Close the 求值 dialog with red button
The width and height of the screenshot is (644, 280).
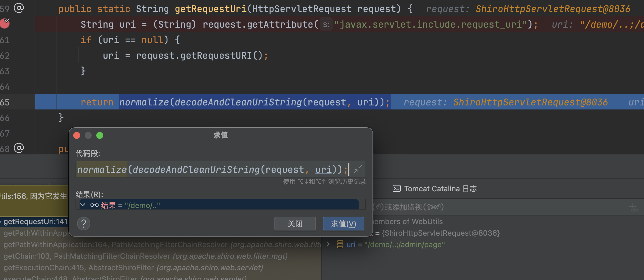click(x=77, y=135)
